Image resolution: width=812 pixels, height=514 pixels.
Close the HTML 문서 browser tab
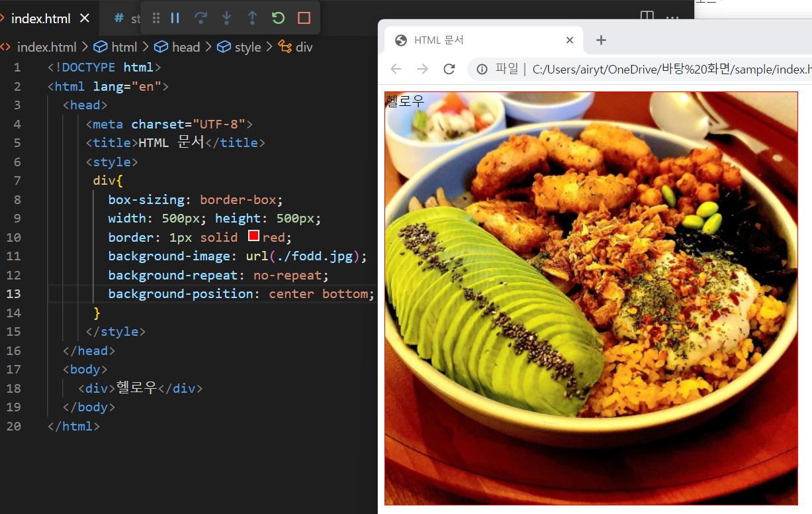[569, 40]
